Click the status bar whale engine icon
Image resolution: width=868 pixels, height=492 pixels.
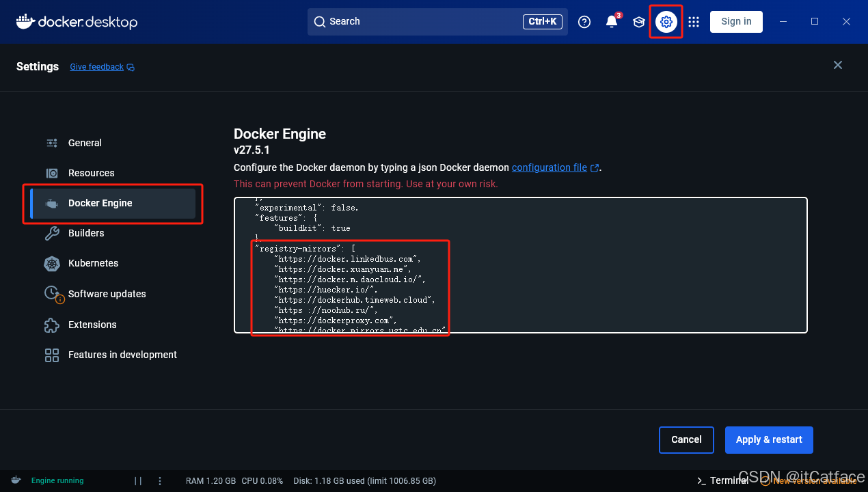(x=16, y=480)
